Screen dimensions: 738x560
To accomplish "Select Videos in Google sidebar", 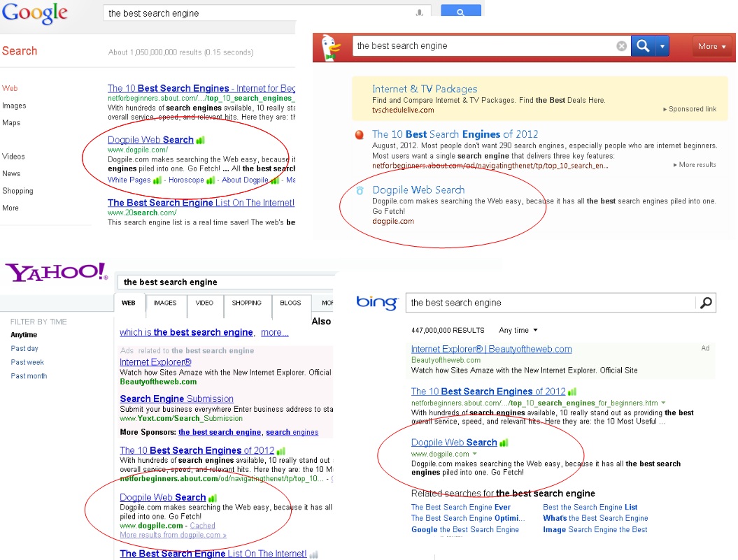I will coord(13,157).
